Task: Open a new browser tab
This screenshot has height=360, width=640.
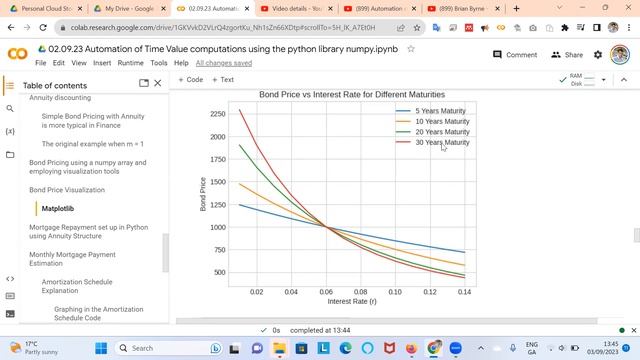Action: (516, 9)
